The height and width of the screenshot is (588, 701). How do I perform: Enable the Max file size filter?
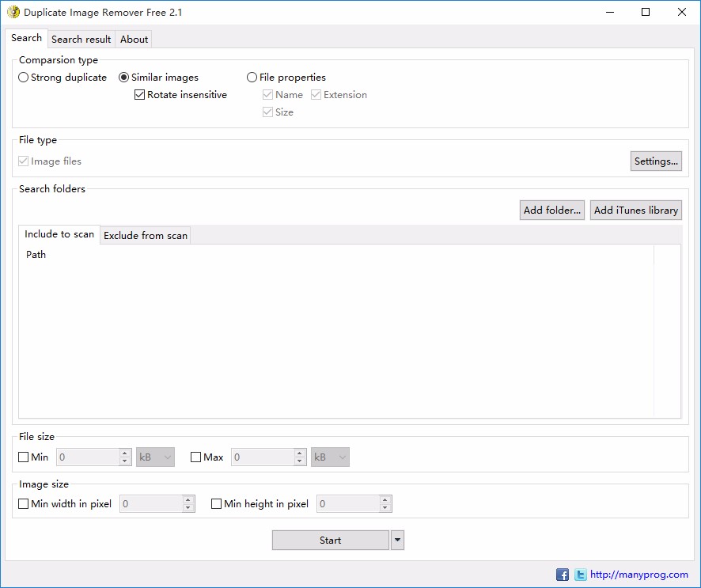coord(195,457)
